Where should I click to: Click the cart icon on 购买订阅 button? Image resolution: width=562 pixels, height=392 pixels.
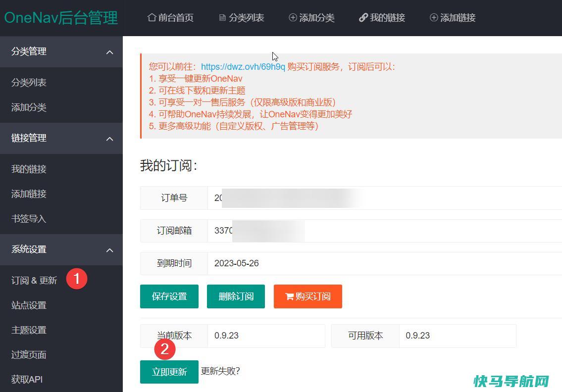289,296
